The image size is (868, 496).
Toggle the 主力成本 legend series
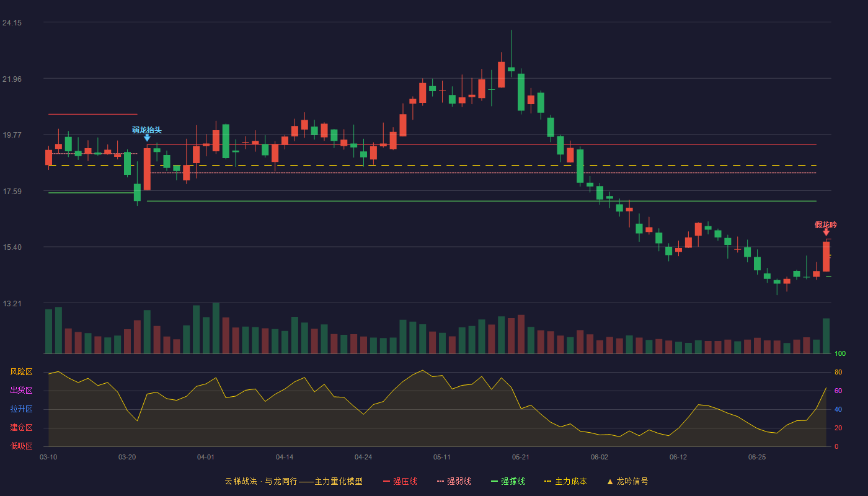point(565,481)
